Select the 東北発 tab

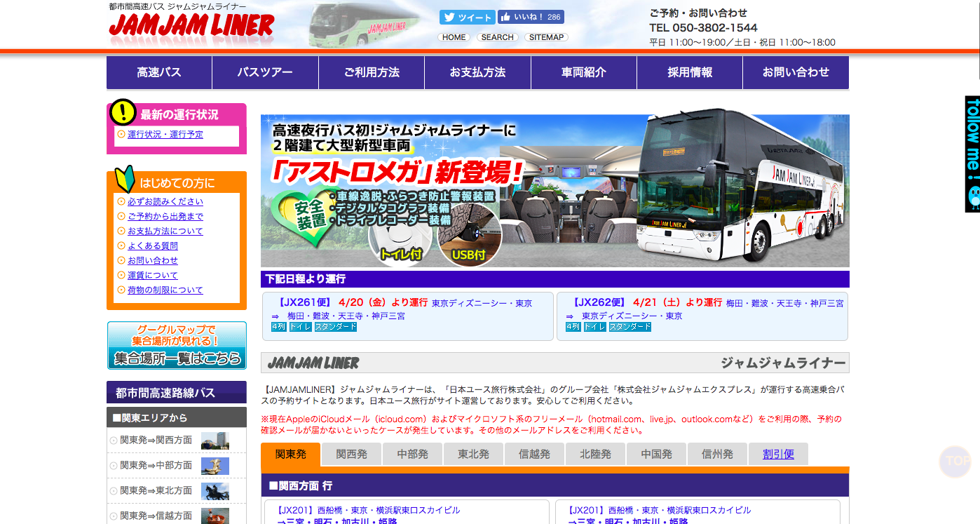point(473,455)
